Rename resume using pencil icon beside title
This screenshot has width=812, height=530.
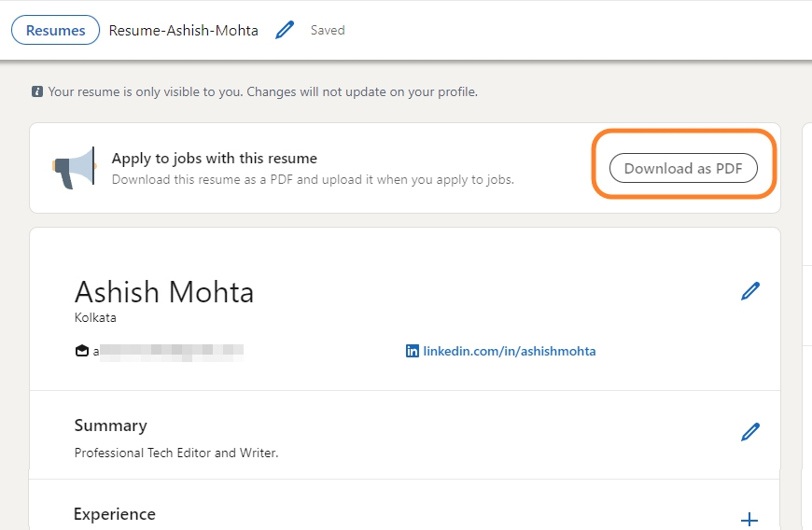[x=285, y=30]
